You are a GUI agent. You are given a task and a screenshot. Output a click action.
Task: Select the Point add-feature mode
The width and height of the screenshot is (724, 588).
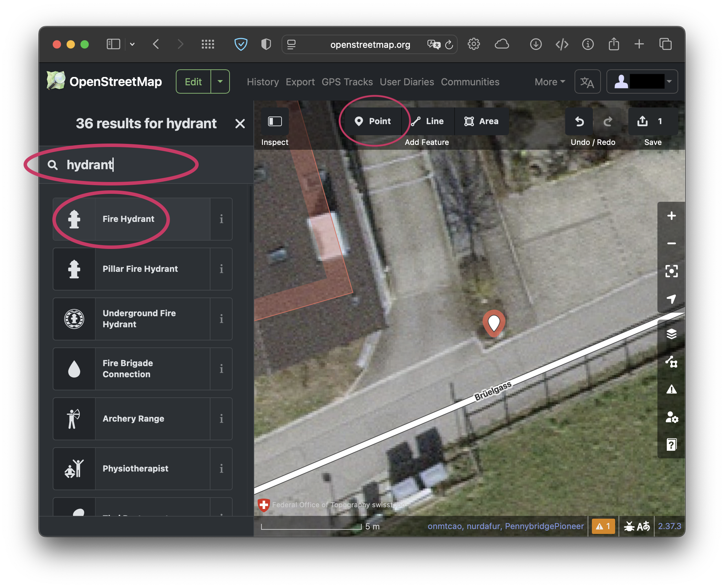tap(373, 121)
